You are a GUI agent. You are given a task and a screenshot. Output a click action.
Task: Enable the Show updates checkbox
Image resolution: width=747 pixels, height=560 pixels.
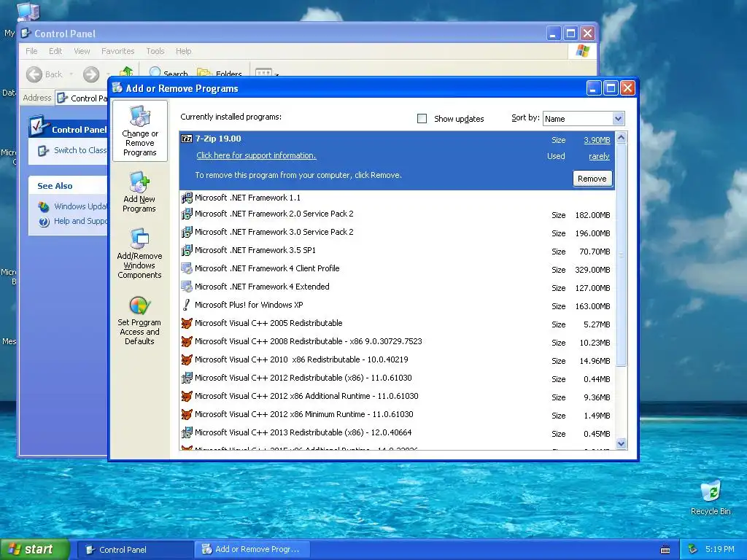[422, 118]
